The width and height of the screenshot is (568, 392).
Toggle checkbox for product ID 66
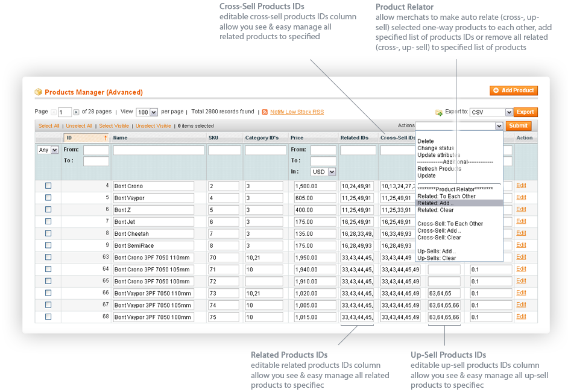click(x=48, y=292)
